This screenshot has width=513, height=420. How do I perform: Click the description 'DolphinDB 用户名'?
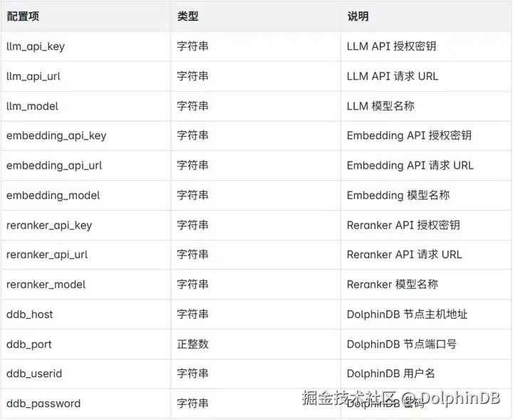pos(391,373)
